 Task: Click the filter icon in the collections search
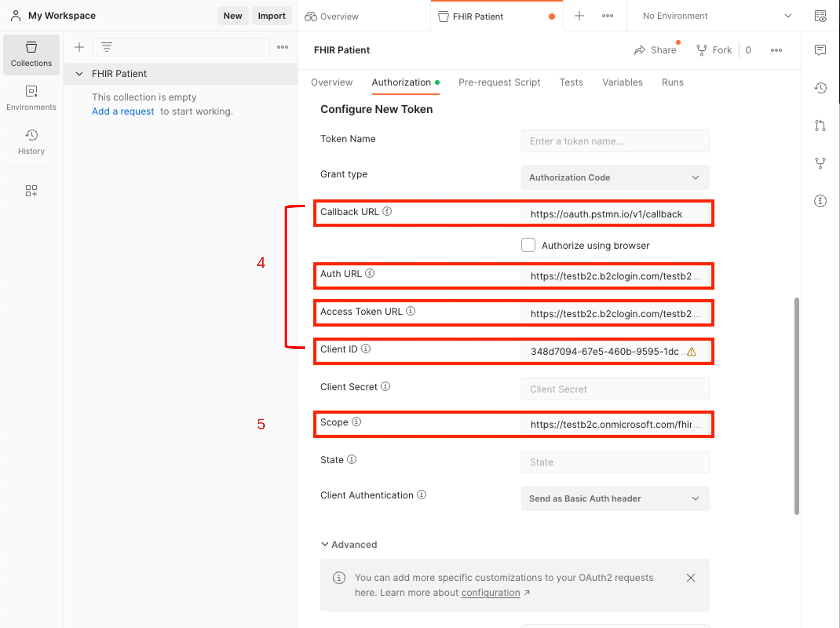point(107,47)
